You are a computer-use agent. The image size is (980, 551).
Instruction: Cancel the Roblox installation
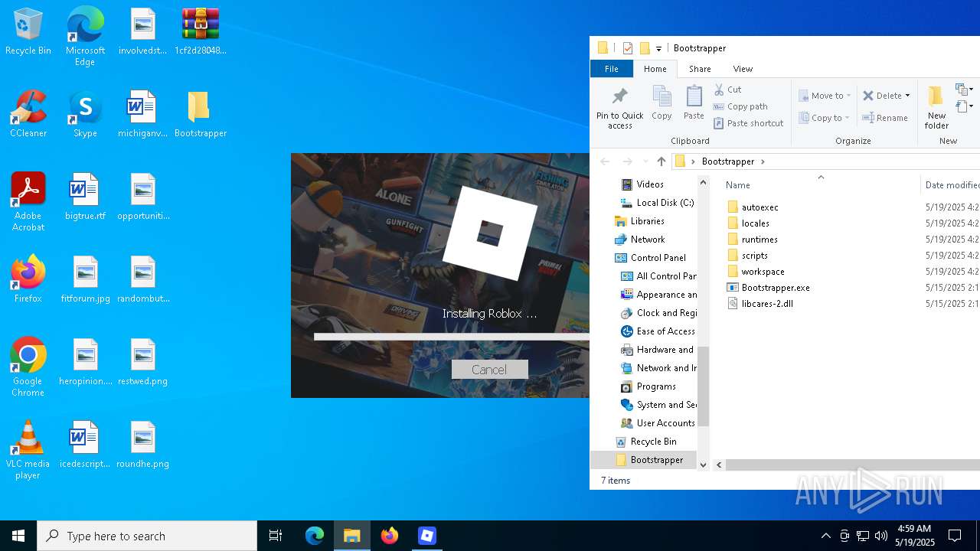click(x=490, y=370)
